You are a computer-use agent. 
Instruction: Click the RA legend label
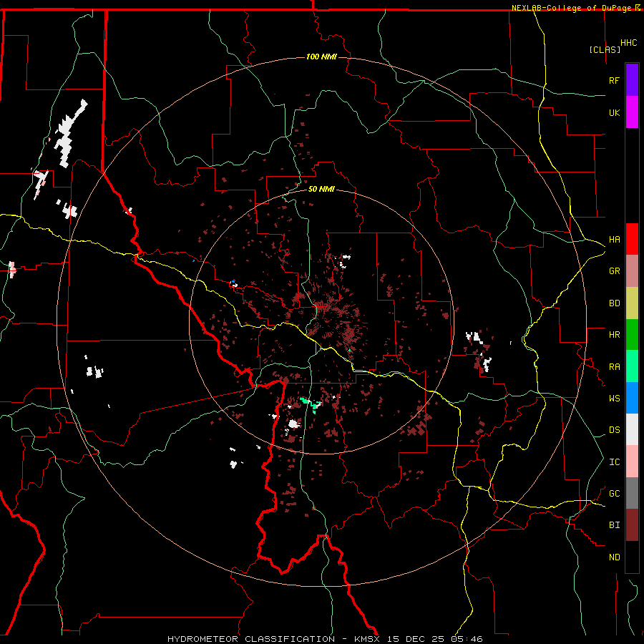pyautogui.click(x=614, y=367)
